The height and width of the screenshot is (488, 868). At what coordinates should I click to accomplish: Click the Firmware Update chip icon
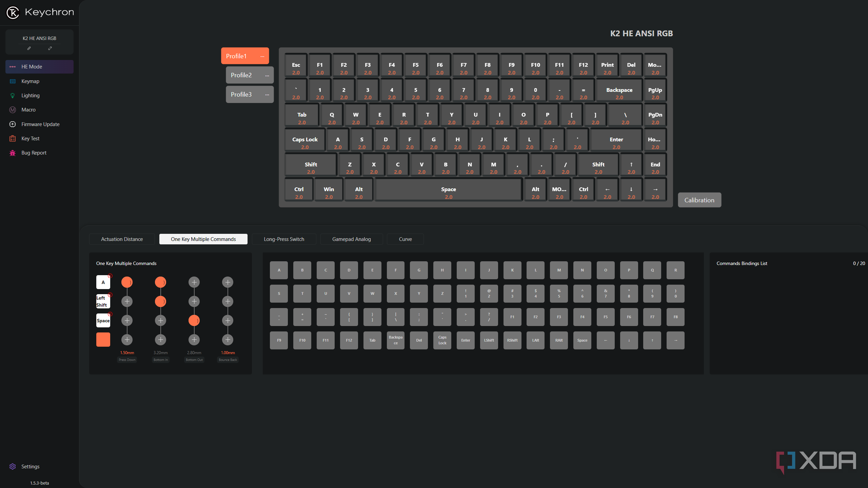(13, 124)
